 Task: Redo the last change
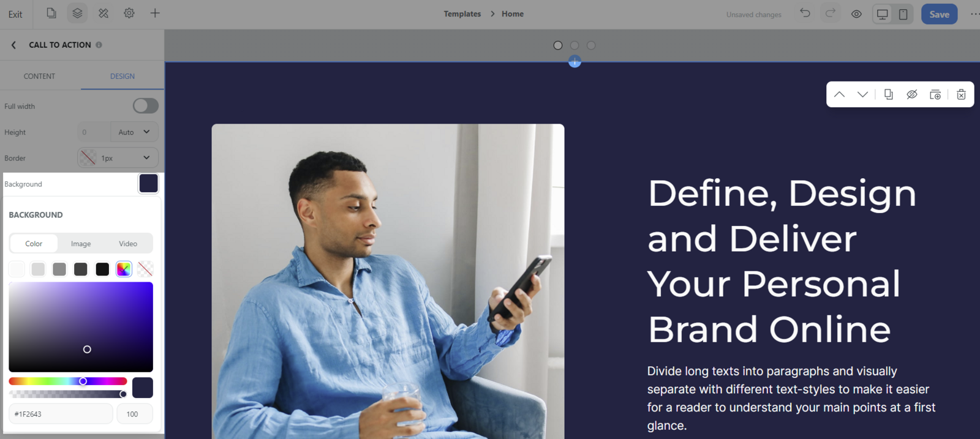(x=831, y=13)
